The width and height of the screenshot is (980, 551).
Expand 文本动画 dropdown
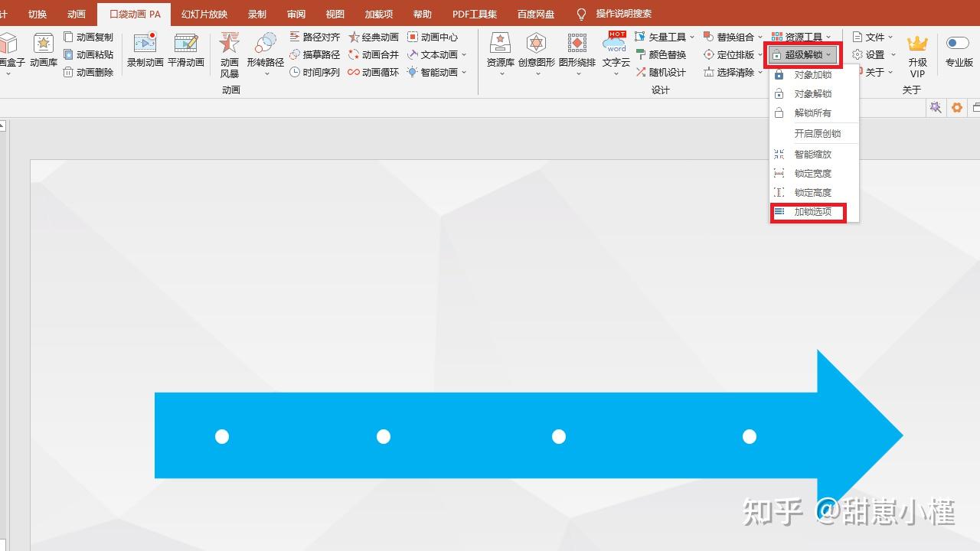coord(464,54)
